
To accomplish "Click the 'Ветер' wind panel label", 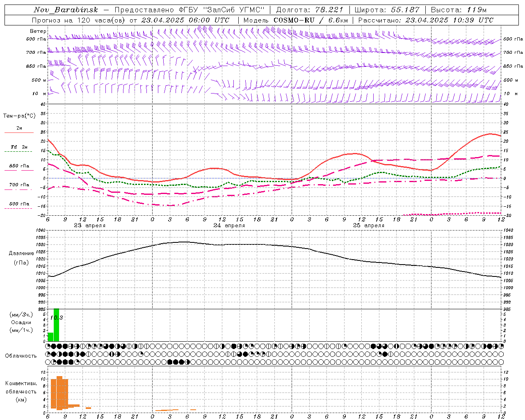I will tap(38, 31).
